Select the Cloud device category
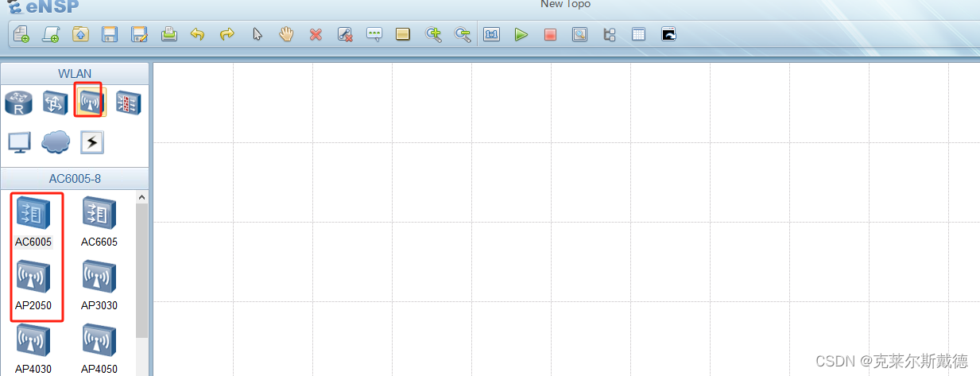 [x=56, y=141]
